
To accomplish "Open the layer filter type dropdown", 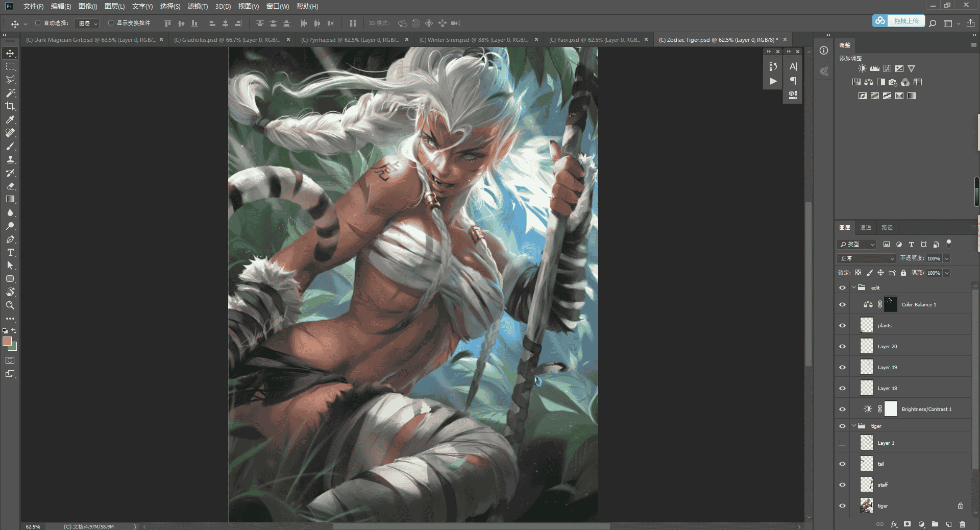I will point(856,245).
